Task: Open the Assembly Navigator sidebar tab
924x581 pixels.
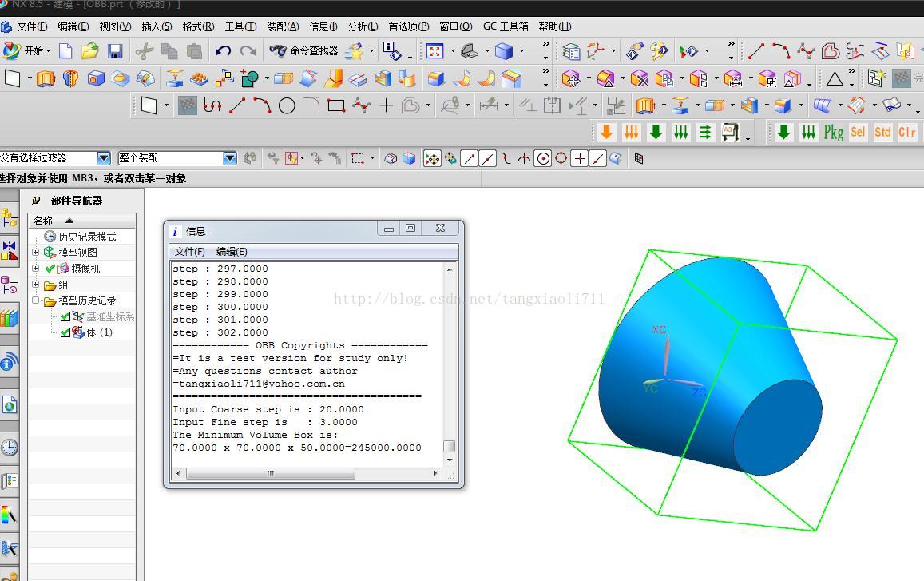Action: tap(10, 217)
